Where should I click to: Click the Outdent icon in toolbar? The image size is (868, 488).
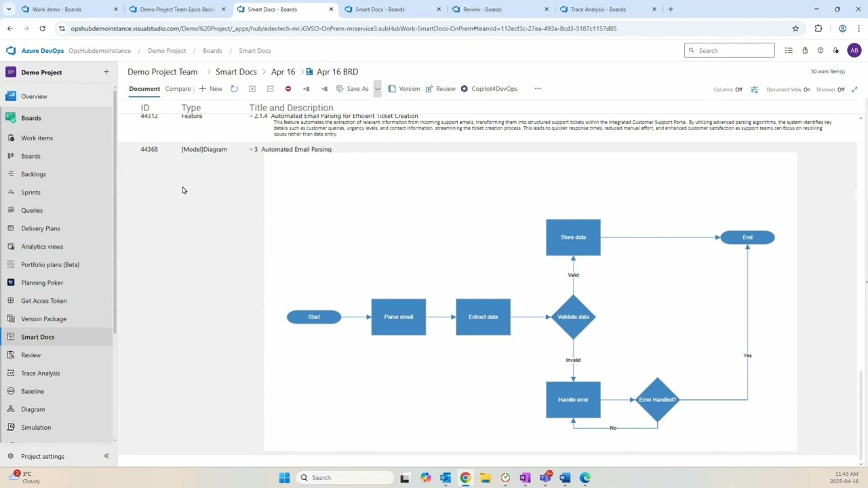(307, 89)
